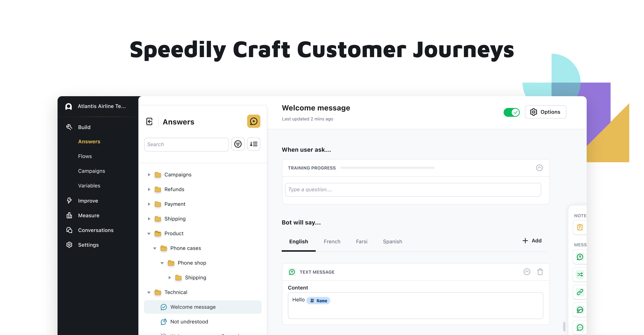The height and width of the screenshot is (335, 644).
Task: Click the link message icon in sidebar
Action: (x=580, y=292)
